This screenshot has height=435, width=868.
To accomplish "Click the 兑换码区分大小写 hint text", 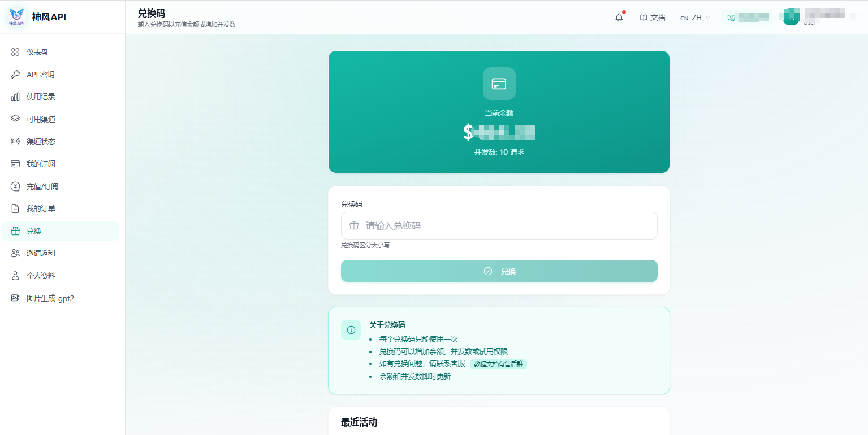I will pos(365,245).
